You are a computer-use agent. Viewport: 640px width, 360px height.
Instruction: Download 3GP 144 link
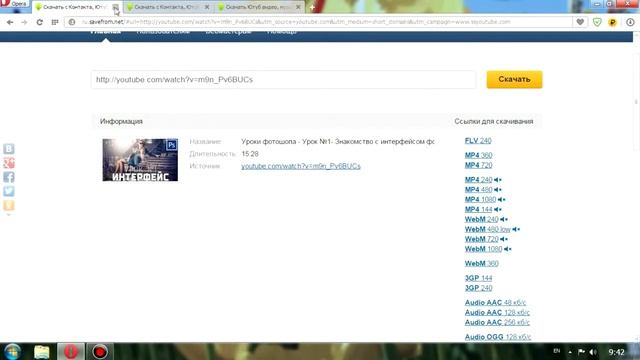pyautogui.click(x=478, y=278)
